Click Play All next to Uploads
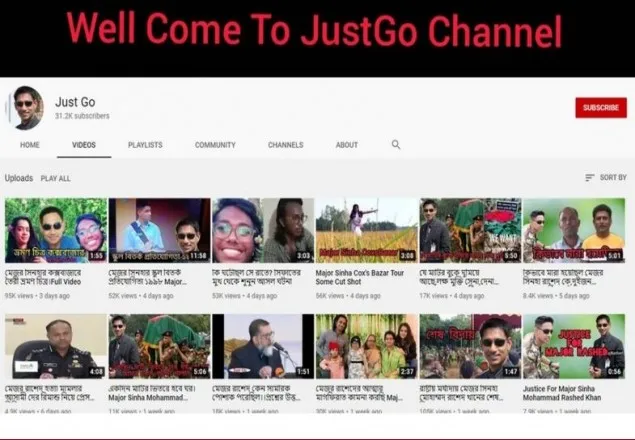 [x=55, y=178]
